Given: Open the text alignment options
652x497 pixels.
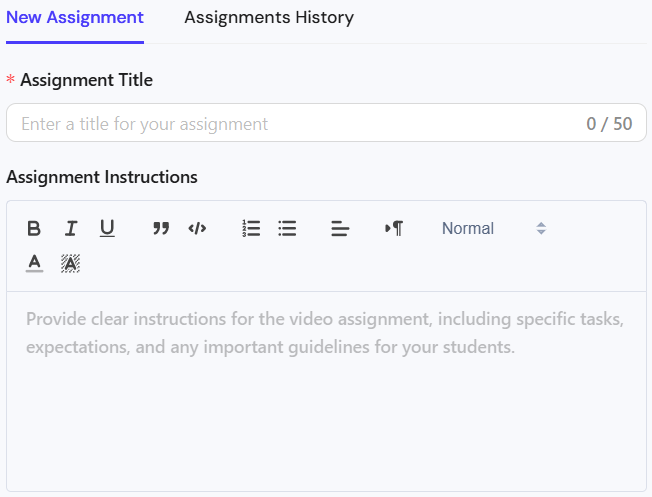Looking at the screenshot, I should 340,228.
